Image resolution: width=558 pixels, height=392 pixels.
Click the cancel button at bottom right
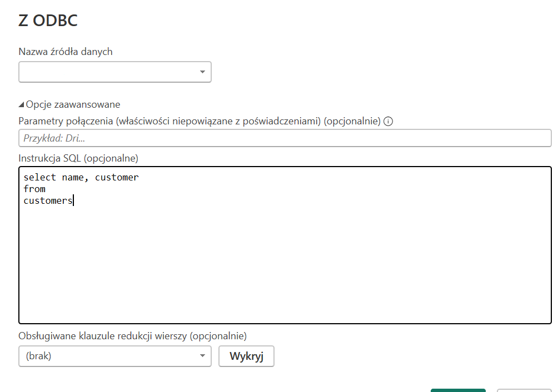(x=524, y=390)
